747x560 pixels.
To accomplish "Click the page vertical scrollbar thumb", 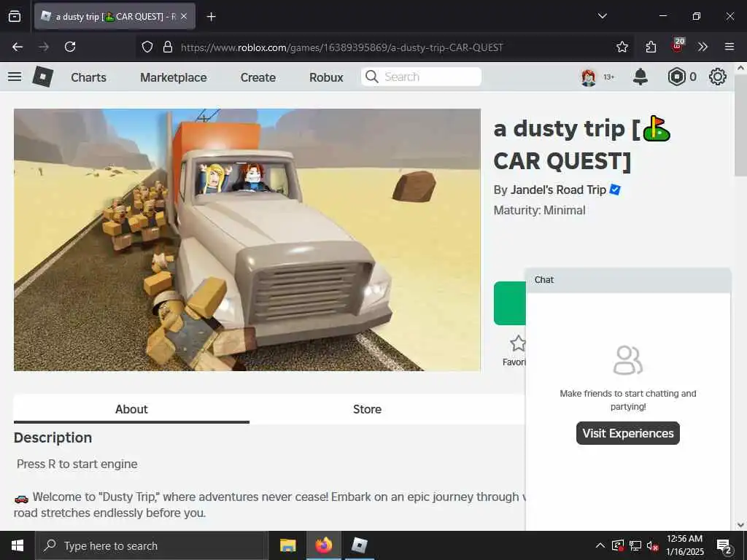I will pyautogui.click(x=740, y=125).
